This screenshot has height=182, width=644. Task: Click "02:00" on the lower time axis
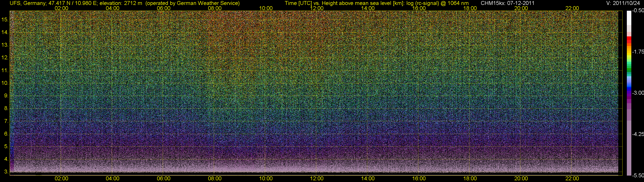(x=61, y=179)
